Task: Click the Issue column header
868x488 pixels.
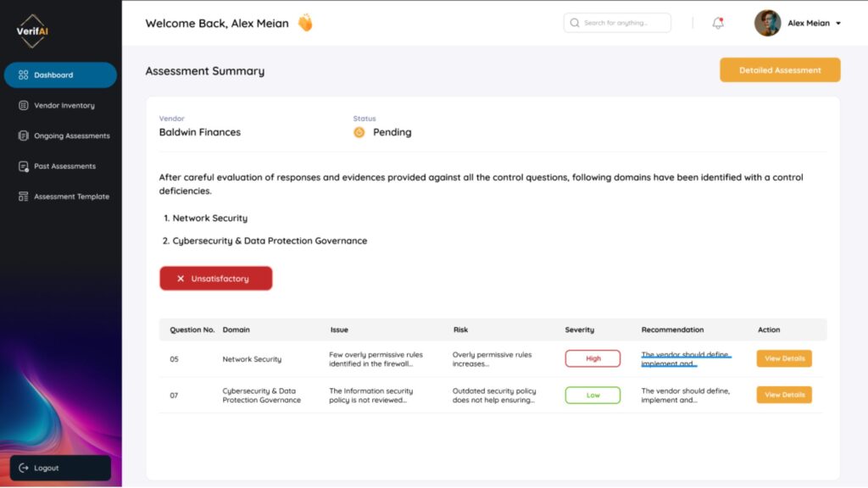Action: coord(339,330)
